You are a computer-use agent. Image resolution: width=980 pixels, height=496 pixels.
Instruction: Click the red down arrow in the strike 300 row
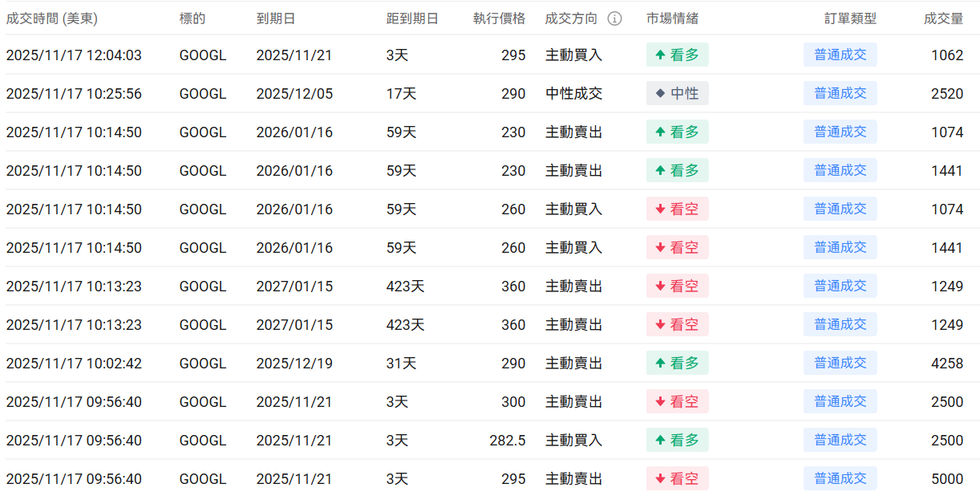[660, 402]
